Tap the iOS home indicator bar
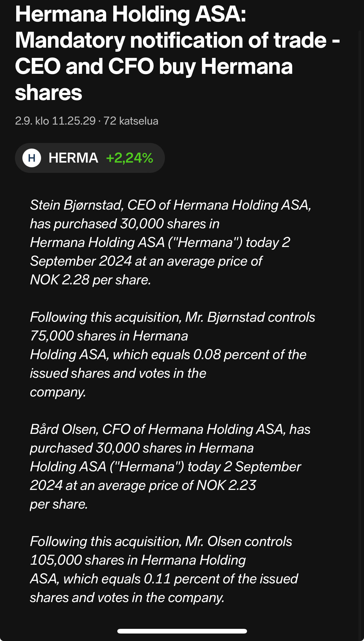This screenshot has height=641, width=364. 182,631
